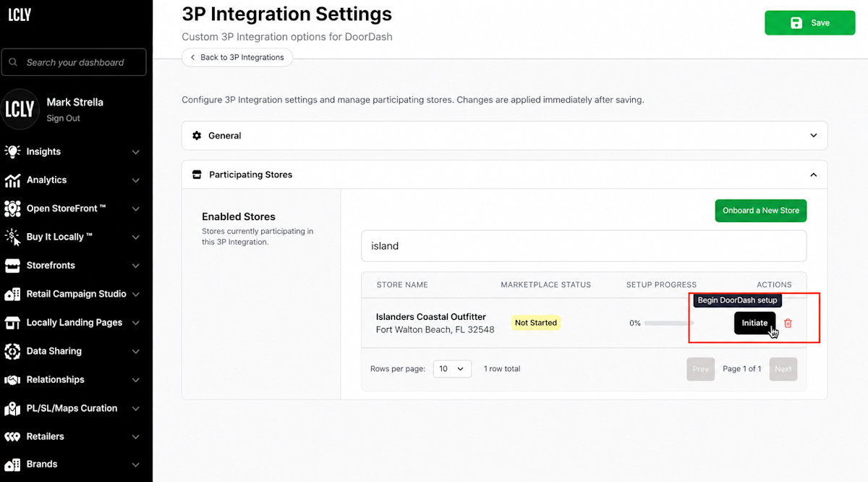868x482 pixels.
Task: Click the search magnifier icon in sidebar
Action: point(14,62)
